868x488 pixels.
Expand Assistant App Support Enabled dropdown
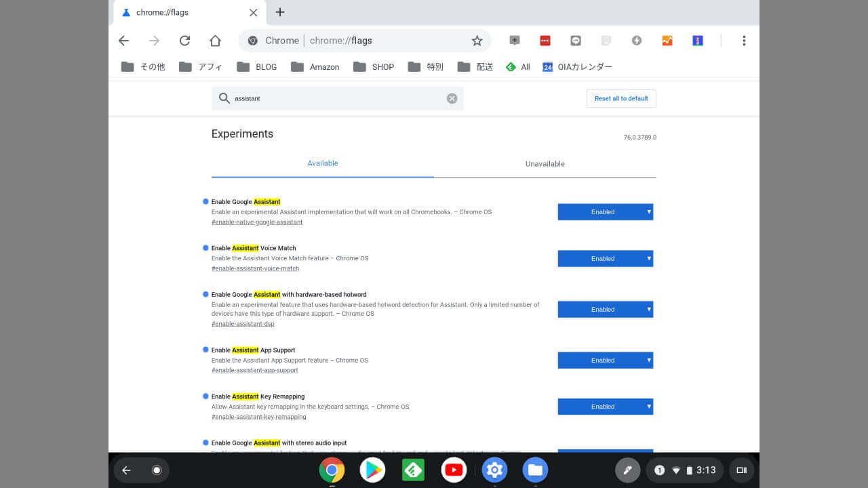tap(605, 360)
